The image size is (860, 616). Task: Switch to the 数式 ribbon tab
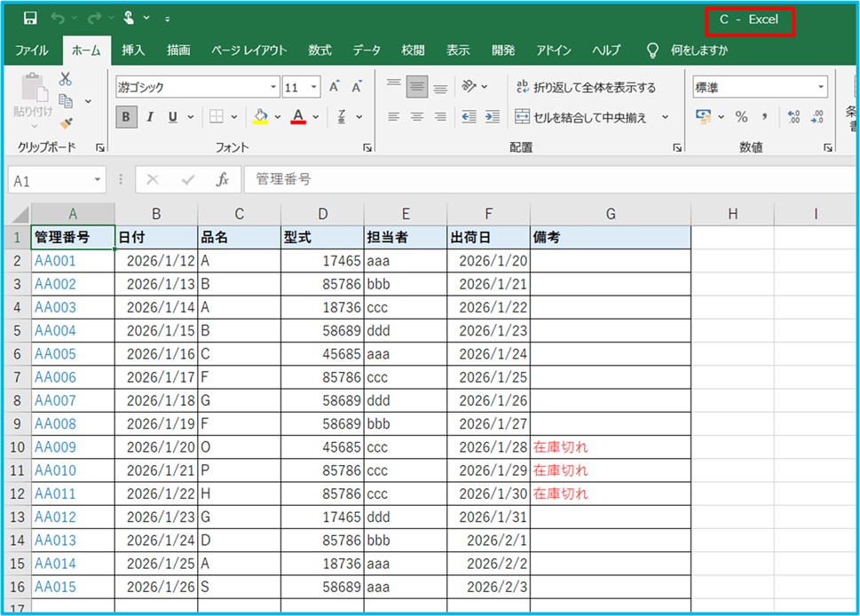point(320,51)
